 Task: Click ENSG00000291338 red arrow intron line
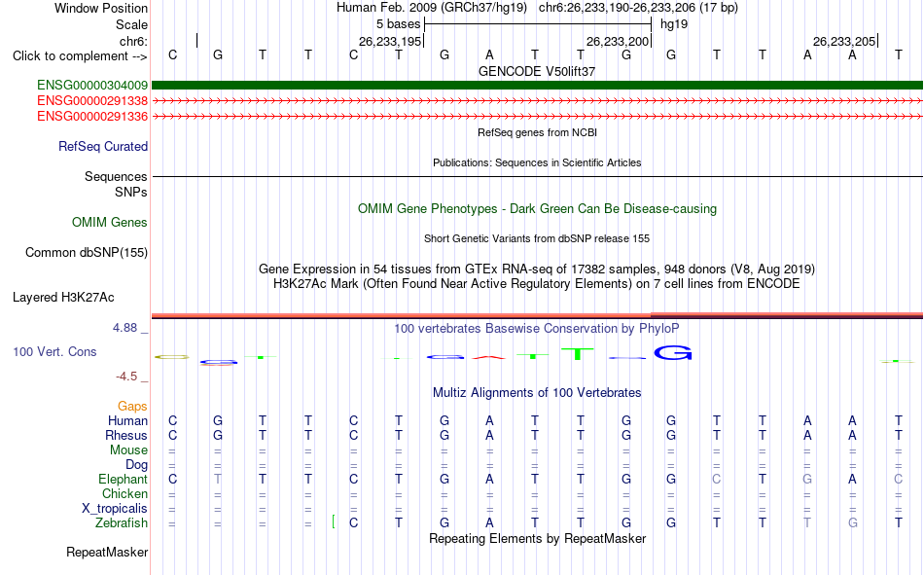pyautogui.click(x=537, y=101)
